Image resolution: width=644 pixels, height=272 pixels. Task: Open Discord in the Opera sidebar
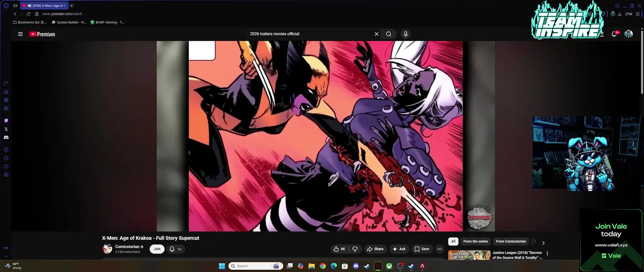6,138
